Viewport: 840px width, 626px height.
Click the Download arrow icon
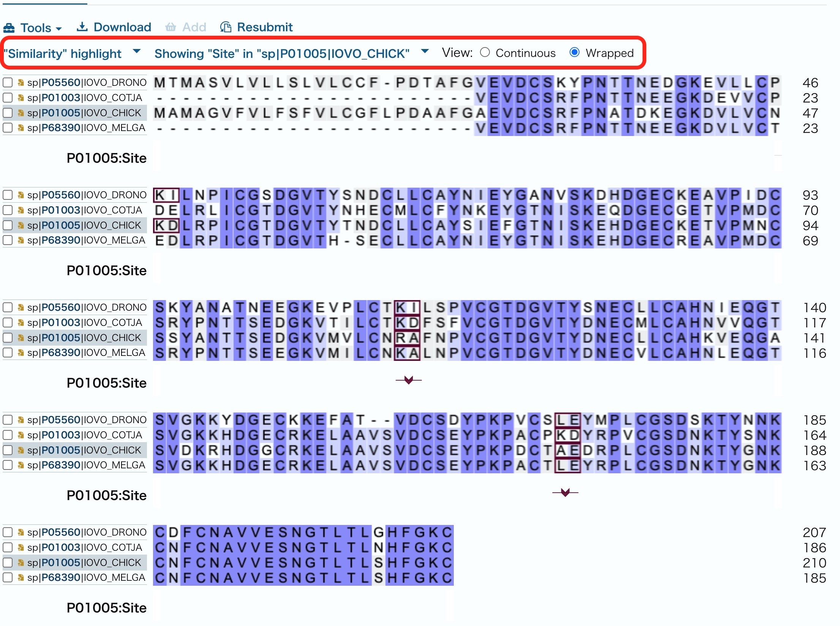tap(82, 27)
